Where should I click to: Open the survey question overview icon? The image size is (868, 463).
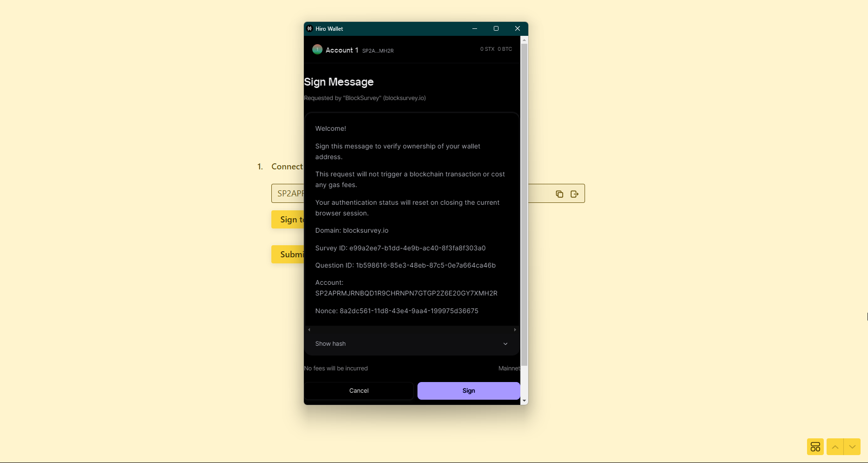click(815, 447)
